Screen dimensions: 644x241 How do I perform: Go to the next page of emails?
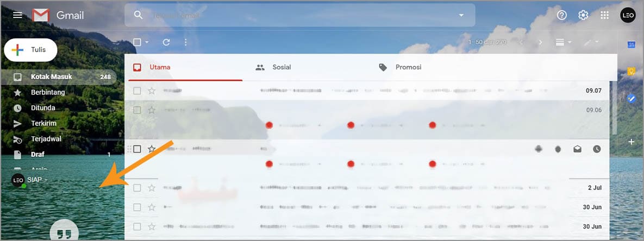tap(541, 42)
